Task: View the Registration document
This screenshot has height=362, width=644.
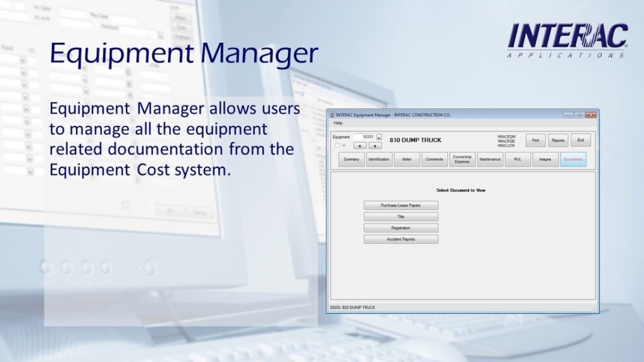Action: 401,228
